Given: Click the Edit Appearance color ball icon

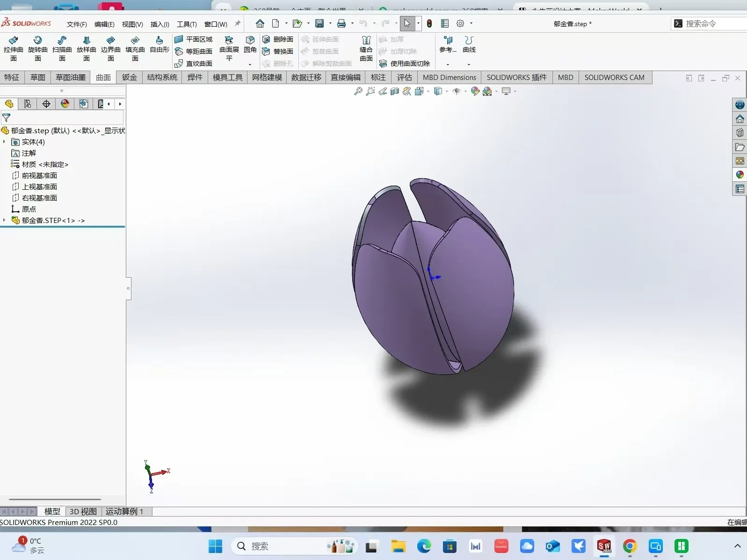Looking at the screenshot, I should (x=475, y=92).
